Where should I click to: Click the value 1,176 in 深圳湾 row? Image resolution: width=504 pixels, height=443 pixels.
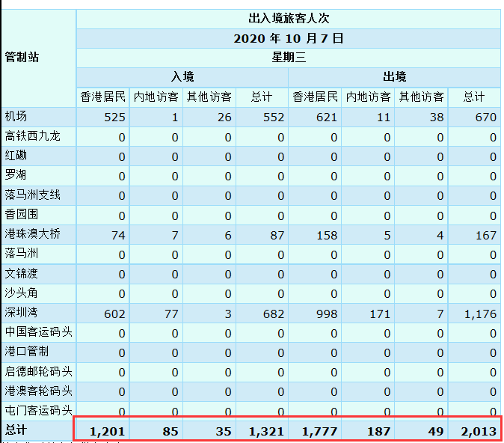point(481,314)
